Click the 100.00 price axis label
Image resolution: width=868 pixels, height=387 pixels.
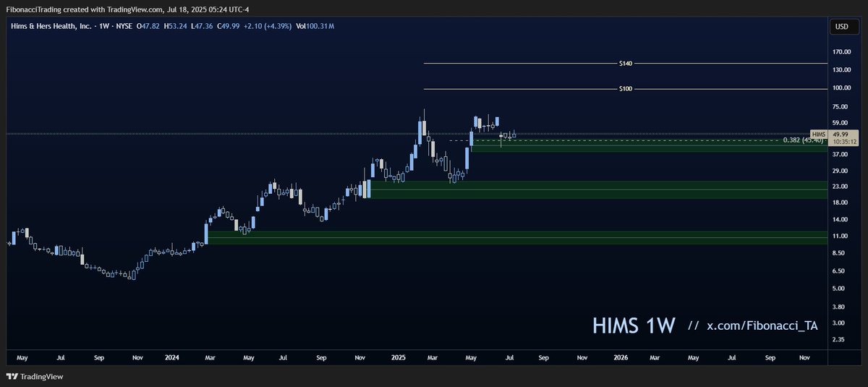pos(841,88)
